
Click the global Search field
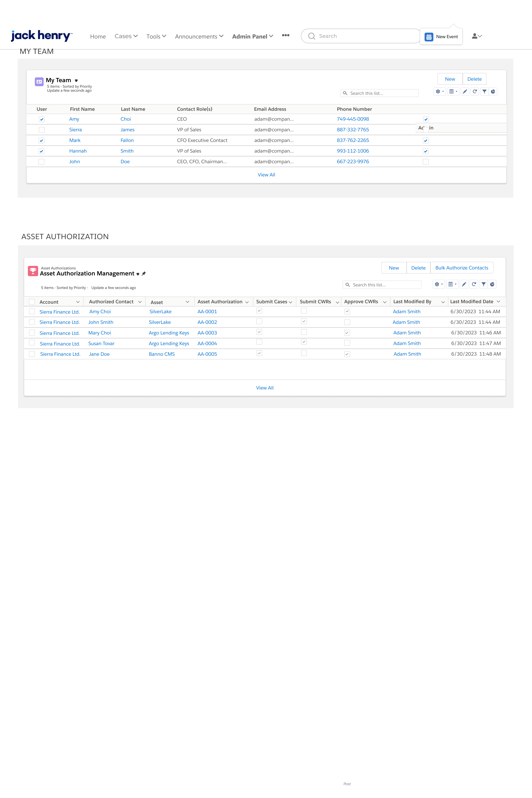point(361,36)
